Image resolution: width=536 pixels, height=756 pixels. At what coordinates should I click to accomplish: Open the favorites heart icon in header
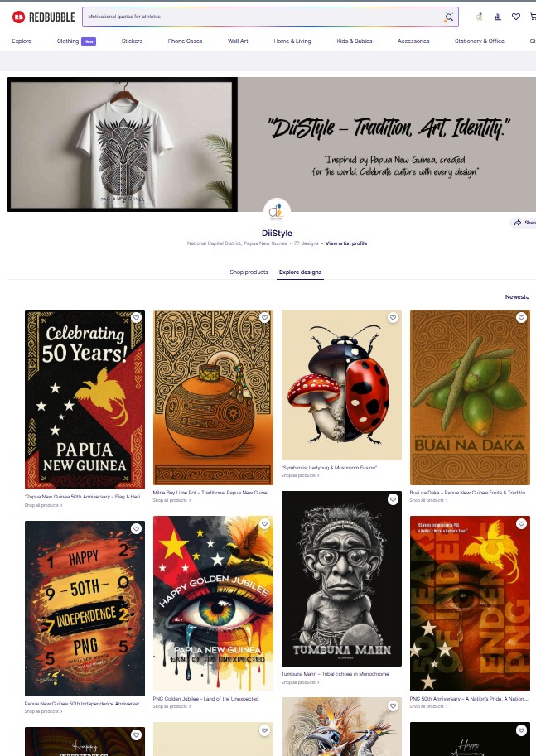[x=516, y=17]
